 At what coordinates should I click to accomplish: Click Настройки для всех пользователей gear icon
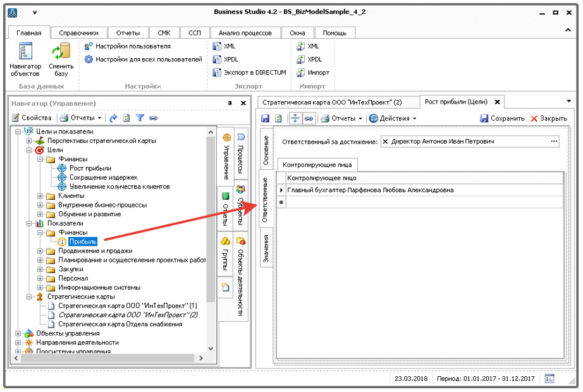point(89,59)
